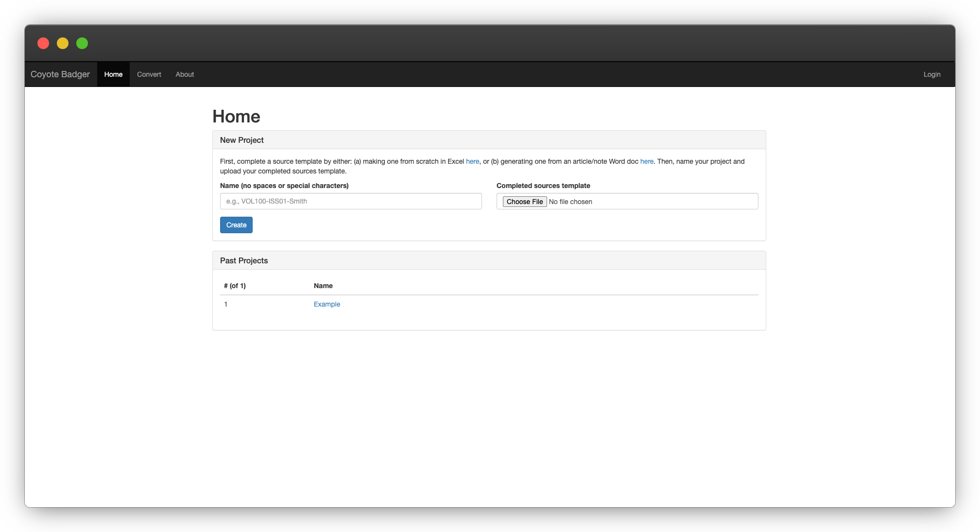Click the green maximize window button
The image size is (980, 532).
click(x=82, y=43)
